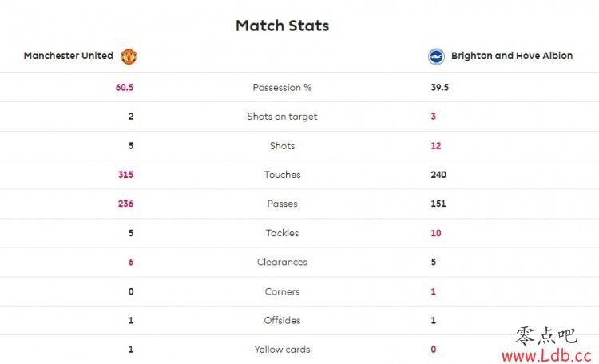Click Brighton's 10 tackles value
The image size is (599, 364).
click(x=436, y=233)
